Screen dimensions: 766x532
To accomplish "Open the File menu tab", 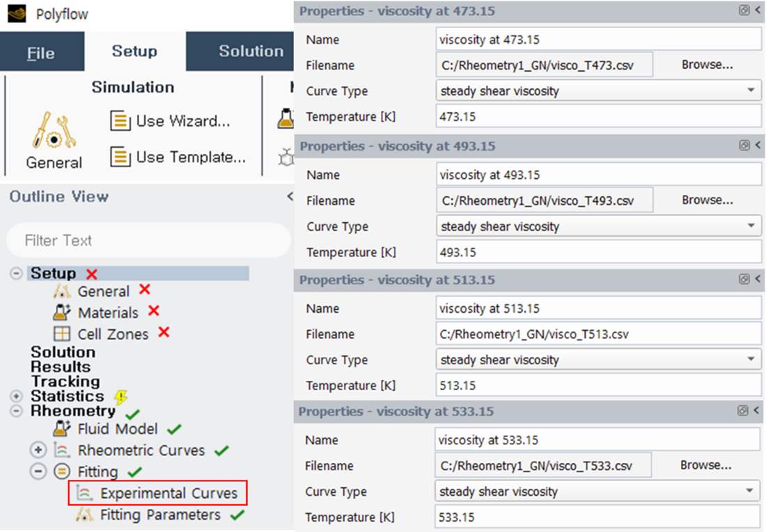I will coord(40,53).
